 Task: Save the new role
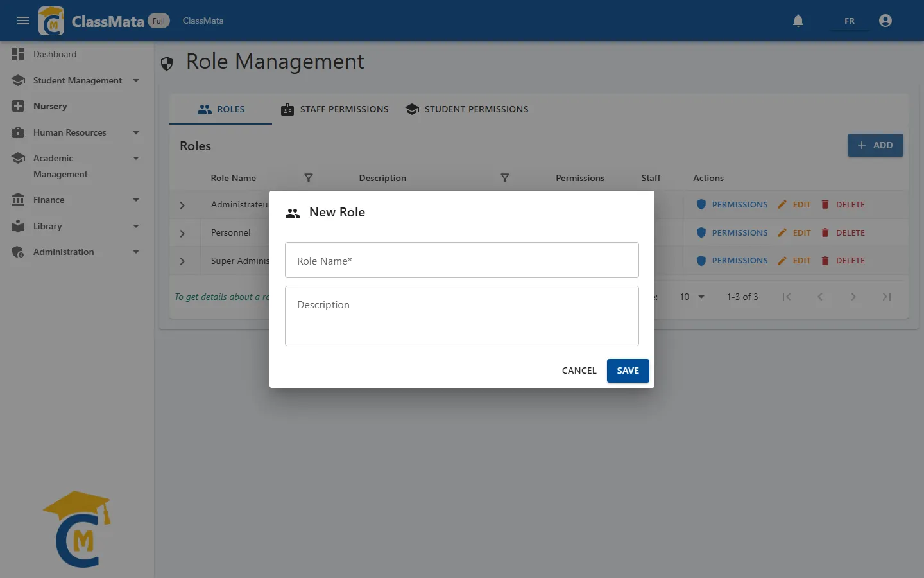[x=628, y=371]
